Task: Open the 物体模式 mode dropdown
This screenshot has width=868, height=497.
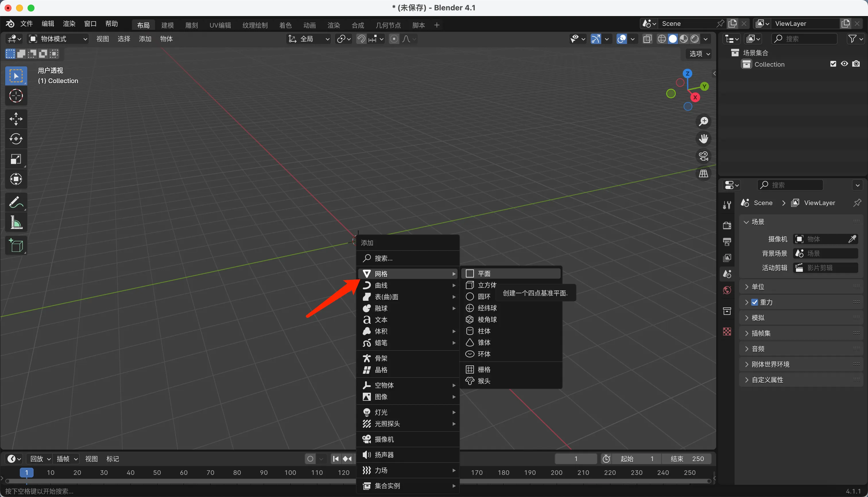Action: (x=58, y=39)
